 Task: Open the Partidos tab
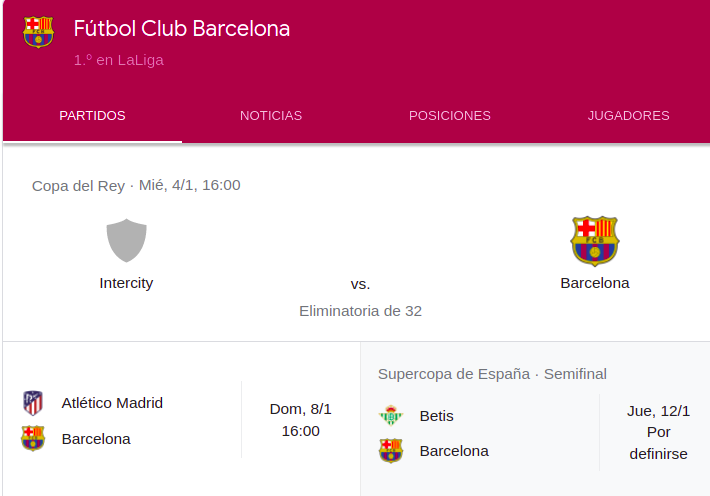(x=92, y=115)
